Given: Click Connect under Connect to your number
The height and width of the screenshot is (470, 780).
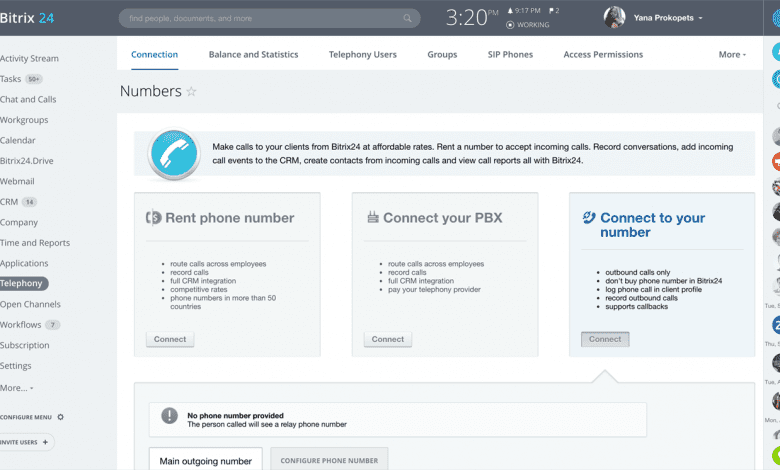Looking at the screenshot, I should tap(605, 339).
